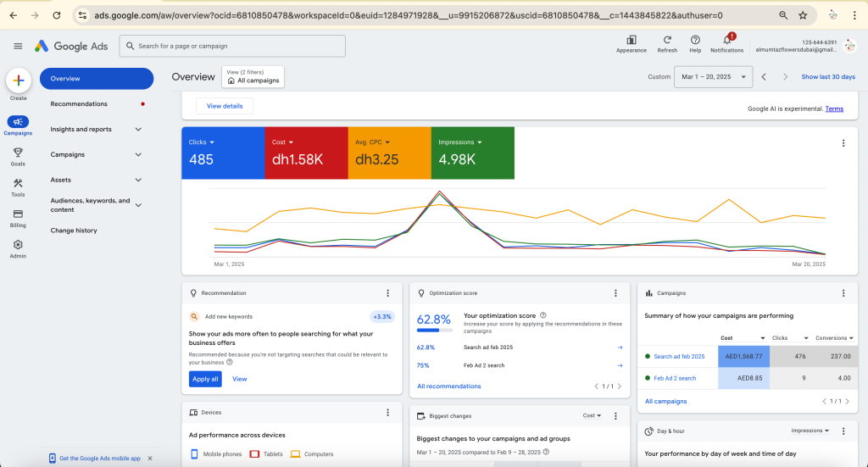This screenshot has height=467, width=868.
Task: Click Show last 30 days
Action: pos(828,77)
